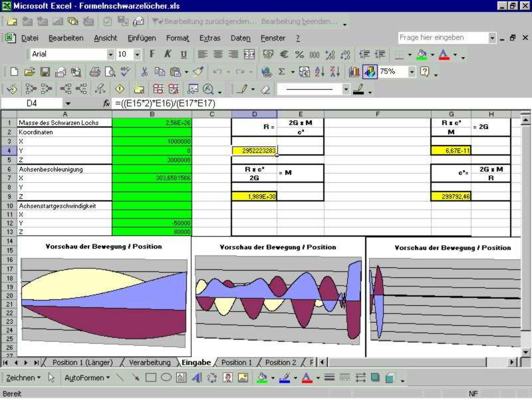The width and height of the screenshot is (532, 399).
Task: Sort descending Z to A
Action: (x=334, y=72)
